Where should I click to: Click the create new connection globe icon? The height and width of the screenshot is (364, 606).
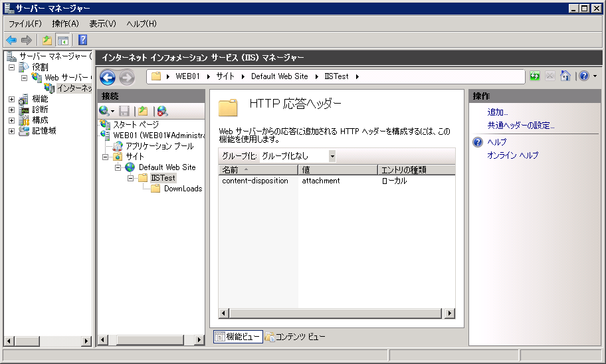tap(104, 111)
